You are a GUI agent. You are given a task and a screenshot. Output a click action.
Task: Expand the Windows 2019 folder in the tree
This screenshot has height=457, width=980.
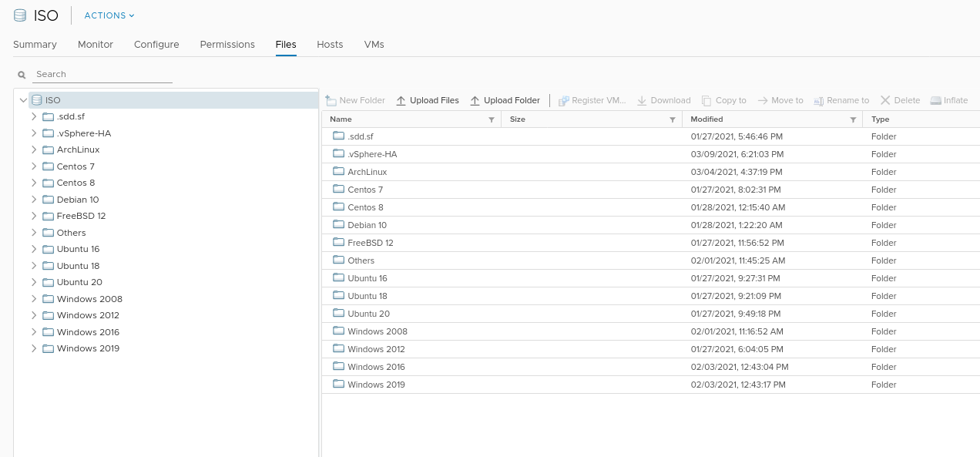(x=34, y=348)
